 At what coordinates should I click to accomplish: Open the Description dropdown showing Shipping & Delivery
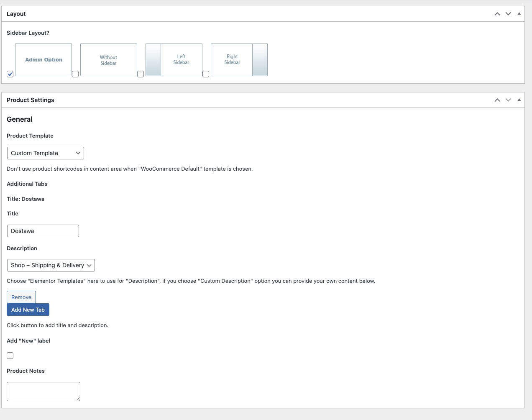point(51,265)
